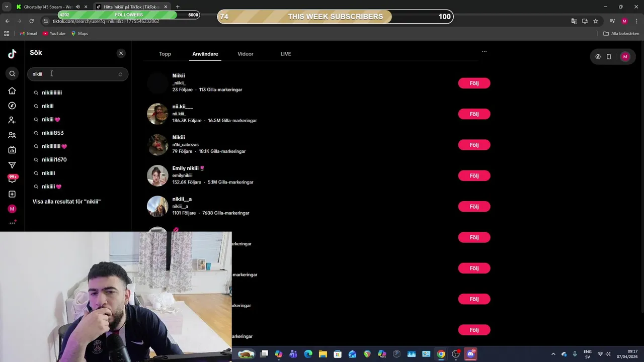Viewport: 644px width, 362px height.
Task: Click install app icon in address bar
Action: [x=585, y=21]
